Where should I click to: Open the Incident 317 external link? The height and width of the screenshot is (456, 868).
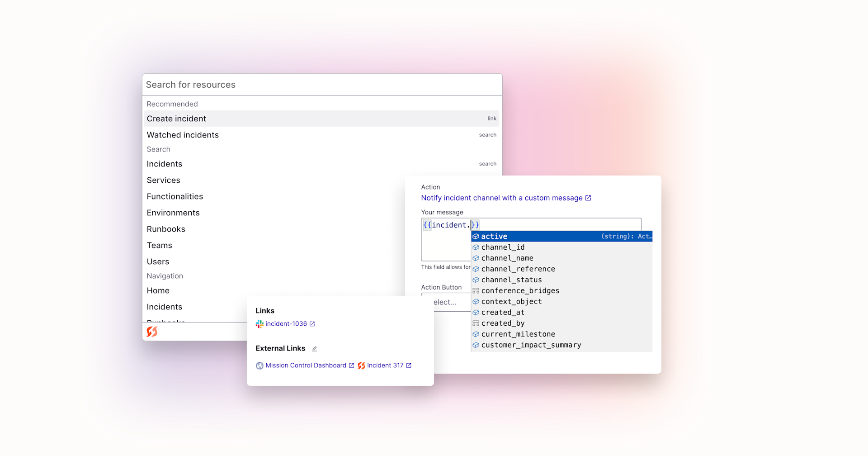[385, 366]
